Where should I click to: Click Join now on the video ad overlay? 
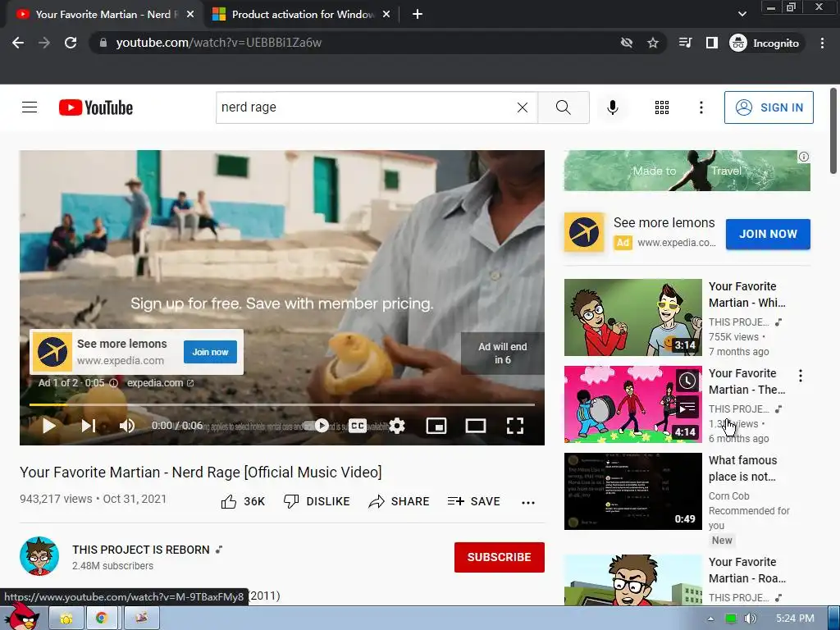(x=210, y=352)
